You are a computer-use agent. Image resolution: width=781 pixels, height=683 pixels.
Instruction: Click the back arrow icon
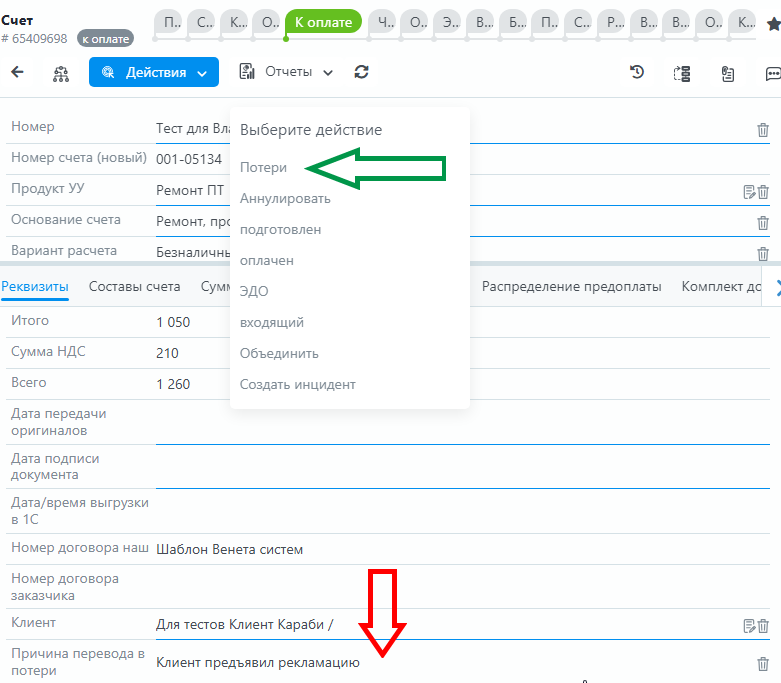17,72
